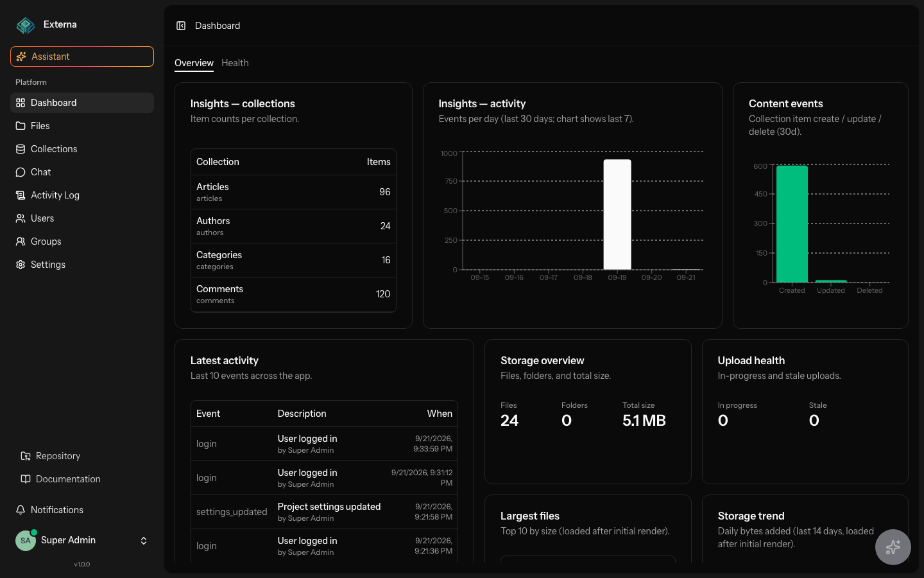Image resolution: width=924 pixels, height=578 pixels.
Task: Open the Activity Log icon
Action: 21,195
